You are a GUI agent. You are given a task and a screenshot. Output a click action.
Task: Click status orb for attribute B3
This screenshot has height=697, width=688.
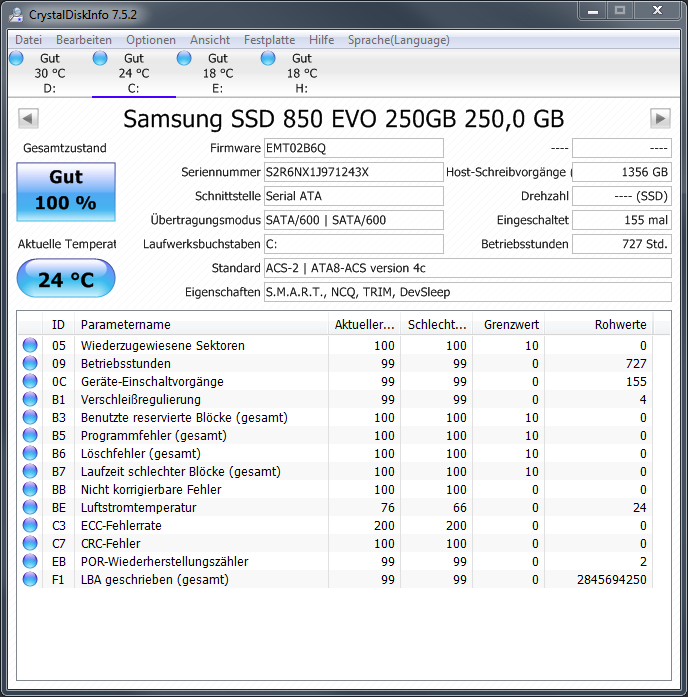[x=30, y=417]
